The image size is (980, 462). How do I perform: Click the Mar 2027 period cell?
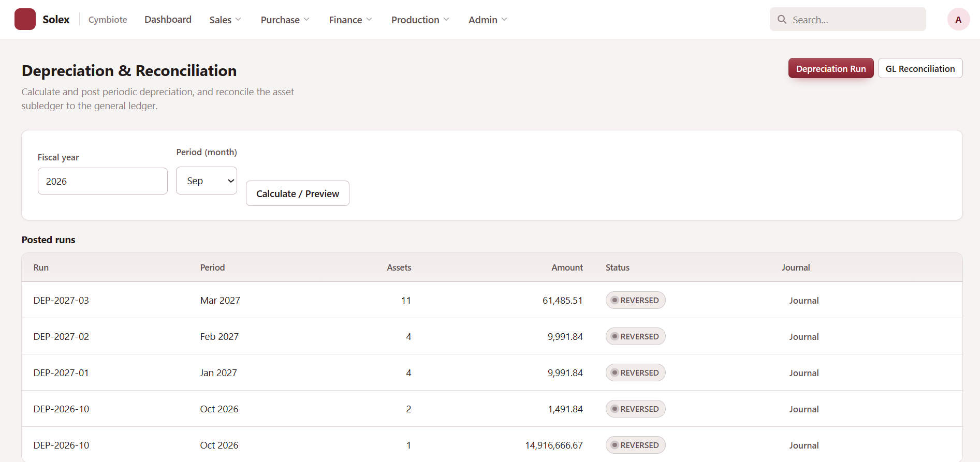220,300
